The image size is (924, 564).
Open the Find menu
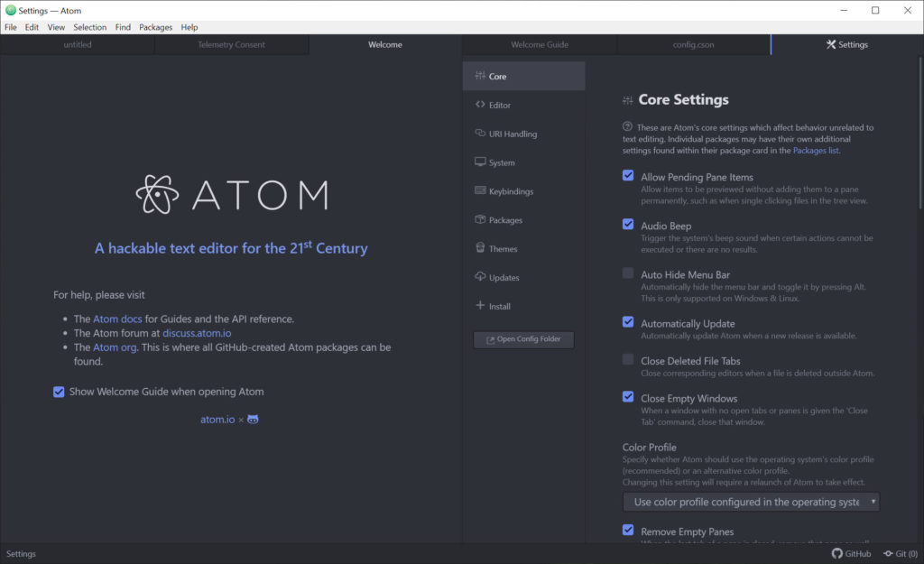click(123, 27)
